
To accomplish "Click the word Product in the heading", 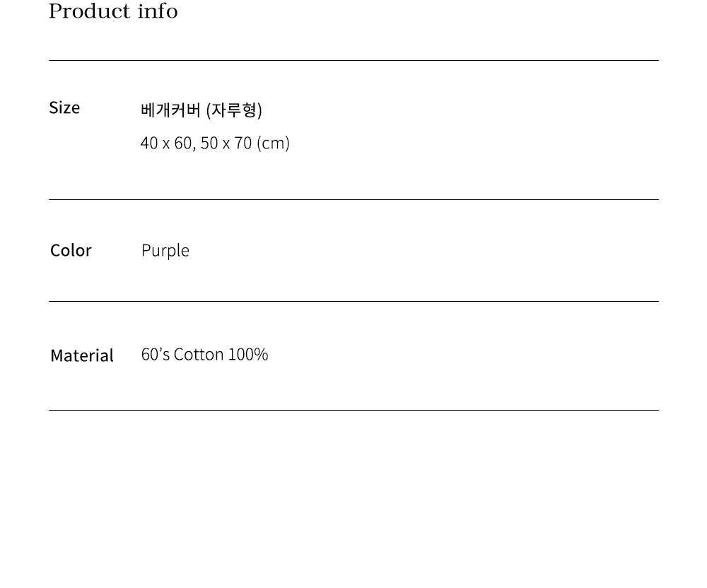I will tap(90, 11).
